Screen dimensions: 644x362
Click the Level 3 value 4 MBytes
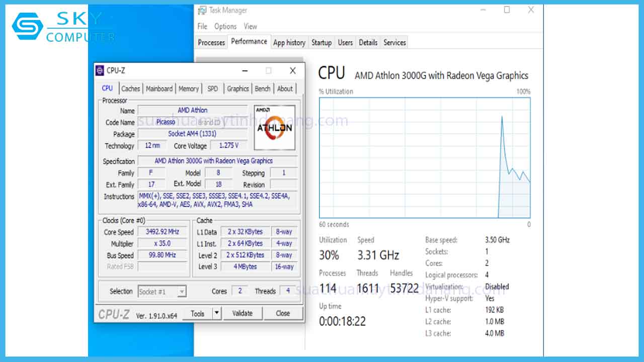tap(245, 266)
